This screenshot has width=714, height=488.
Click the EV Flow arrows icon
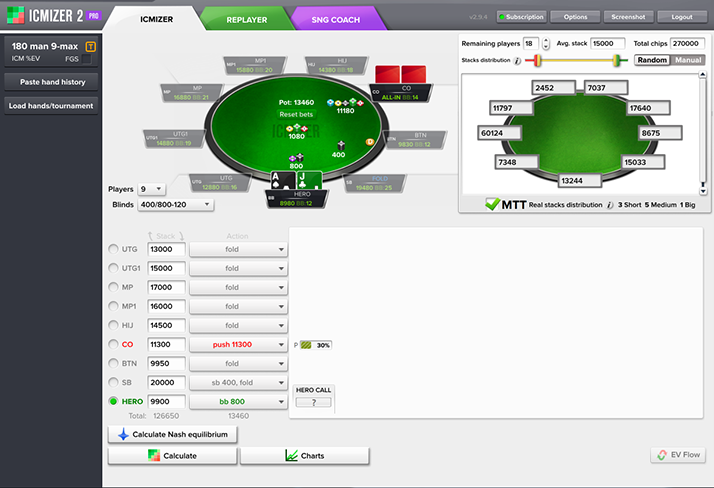662,455
